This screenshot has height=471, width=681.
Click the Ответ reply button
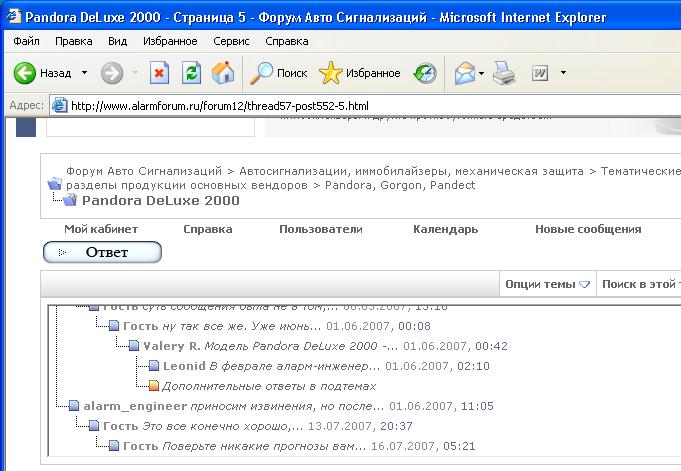(102, 252)
